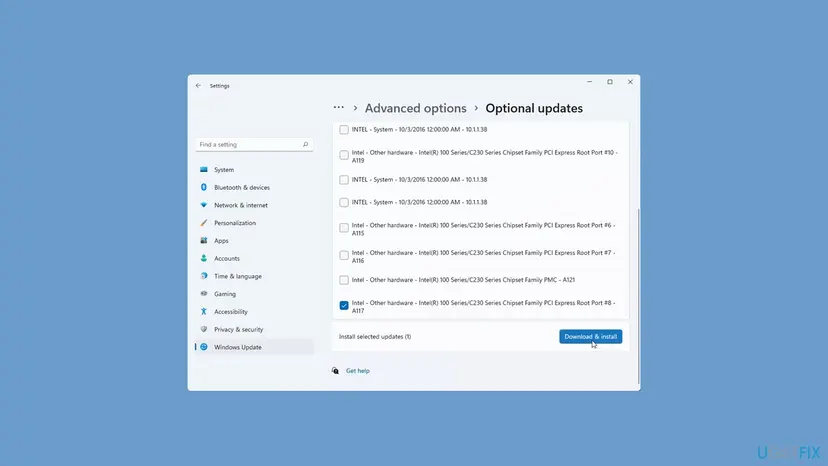The width and height of the screenshot is (828, 466).
Task: Check Chipset Family PMC A121 box
Action: point(344,280)
